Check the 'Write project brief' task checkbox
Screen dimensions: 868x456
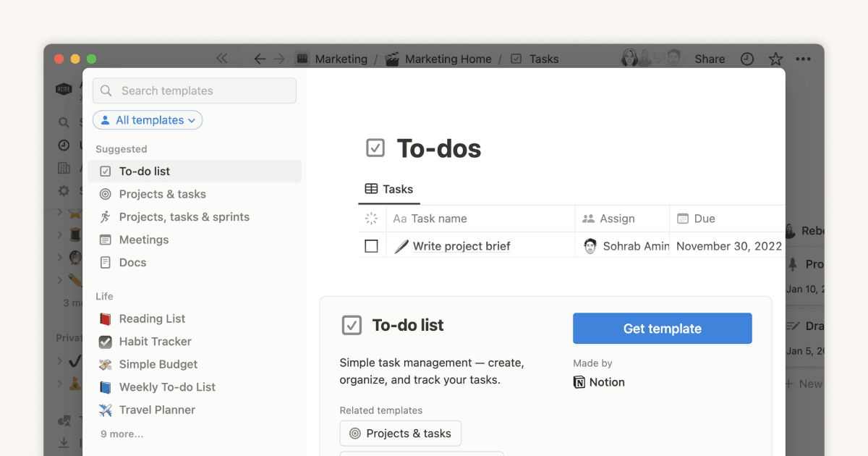pos(371,245)
